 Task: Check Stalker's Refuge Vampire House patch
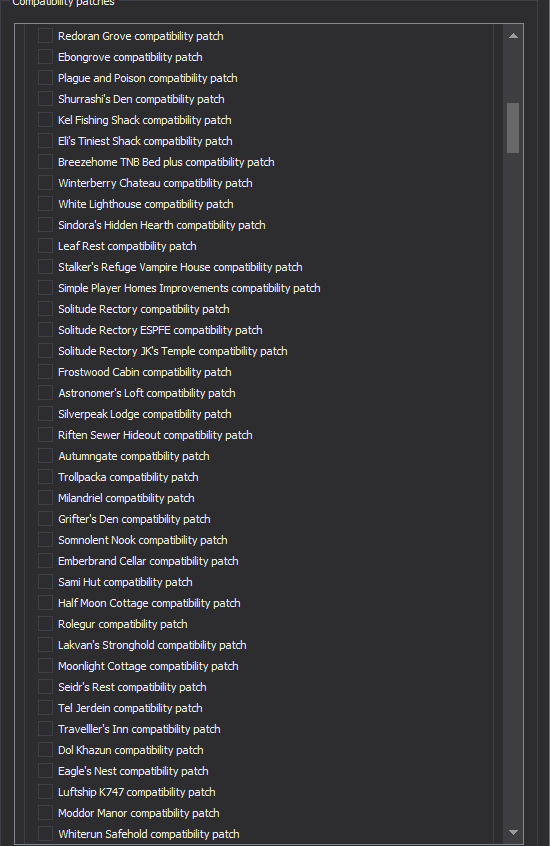point(45,267)
